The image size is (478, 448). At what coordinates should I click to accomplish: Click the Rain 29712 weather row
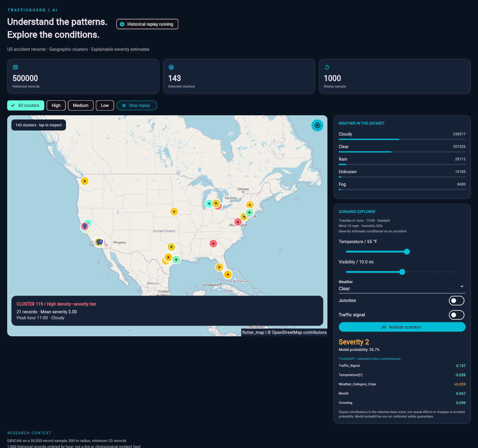click(402, 161)
